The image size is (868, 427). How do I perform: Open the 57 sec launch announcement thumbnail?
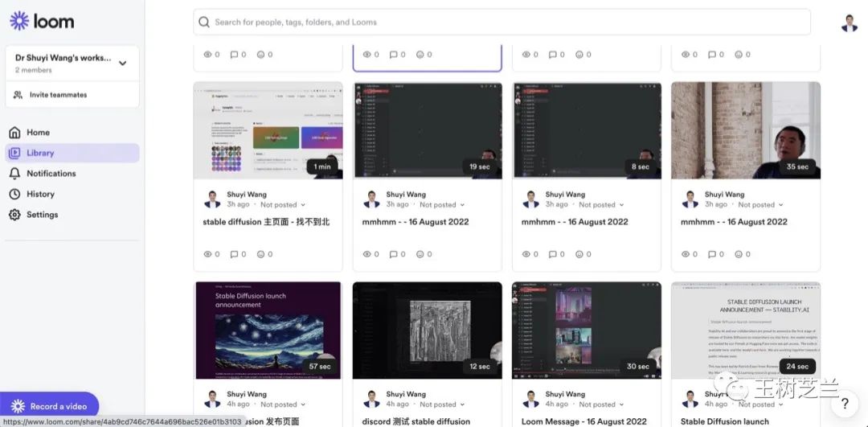[268, 330]
